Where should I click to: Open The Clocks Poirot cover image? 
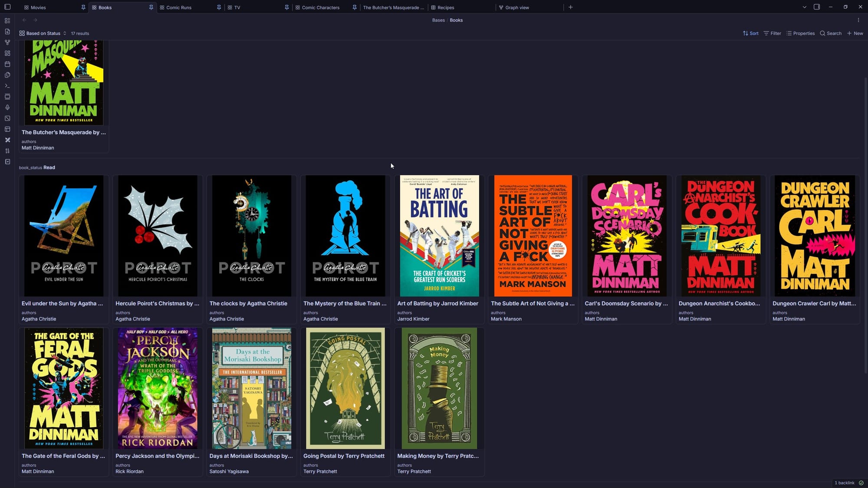(252, 236)
